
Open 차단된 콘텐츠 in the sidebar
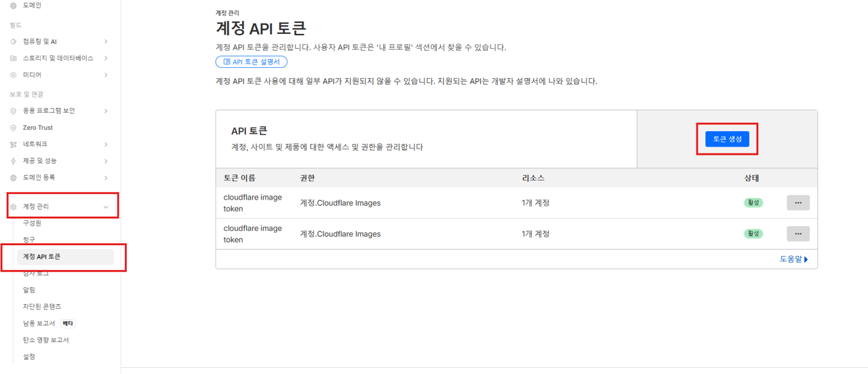pyautogui.click(x=42, y=307)
